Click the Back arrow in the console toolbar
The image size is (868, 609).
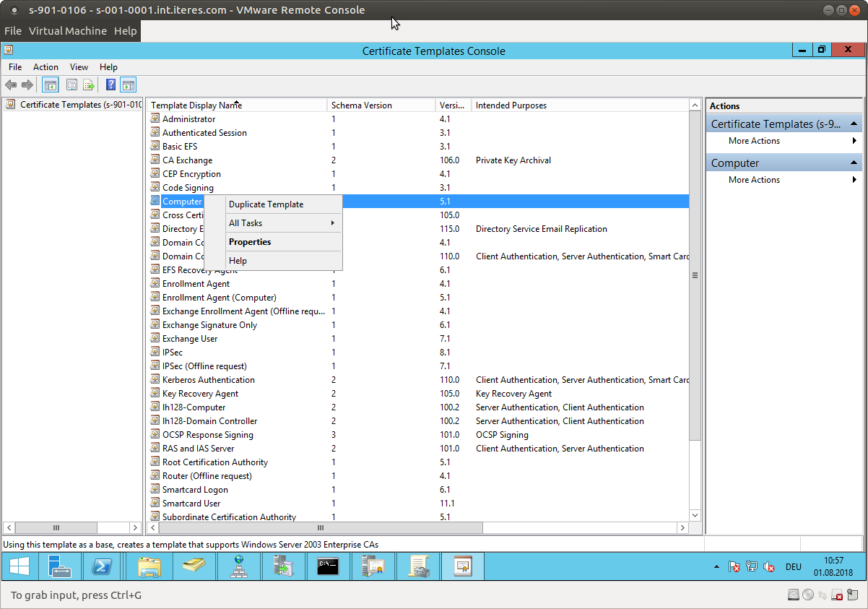coord(11,85)
